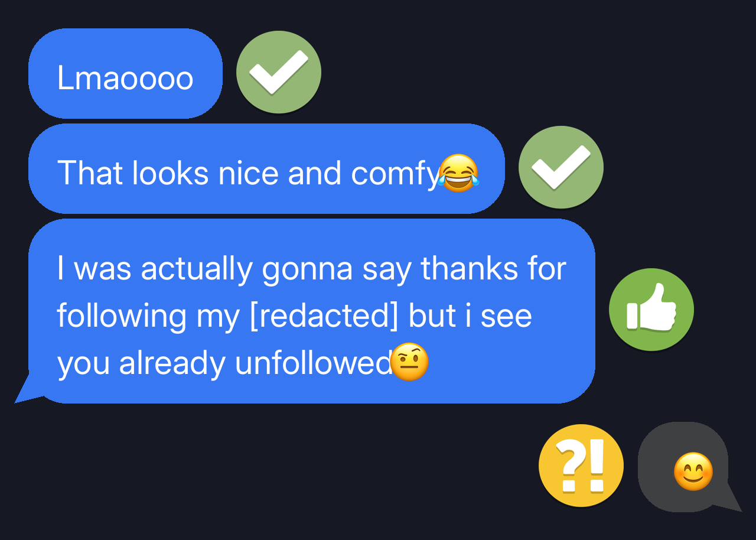Click the word unfollowed in the long message

pos(314,363)
